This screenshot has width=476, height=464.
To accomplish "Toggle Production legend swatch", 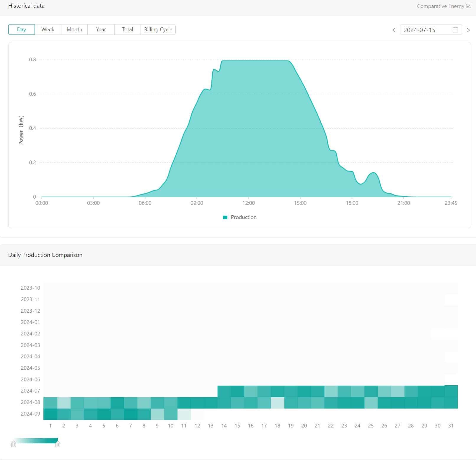I will 225,217.
